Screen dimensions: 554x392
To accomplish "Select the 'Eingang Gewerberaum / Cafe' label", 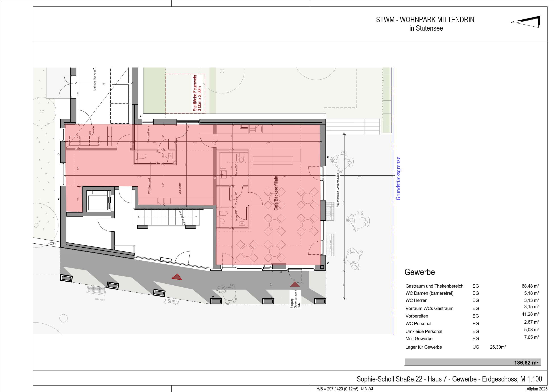I will [295, 299].
